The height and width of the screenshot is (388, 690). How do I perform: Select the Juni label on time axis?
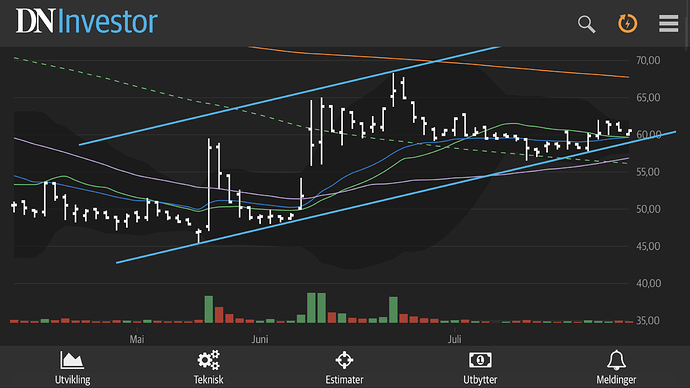260,339
